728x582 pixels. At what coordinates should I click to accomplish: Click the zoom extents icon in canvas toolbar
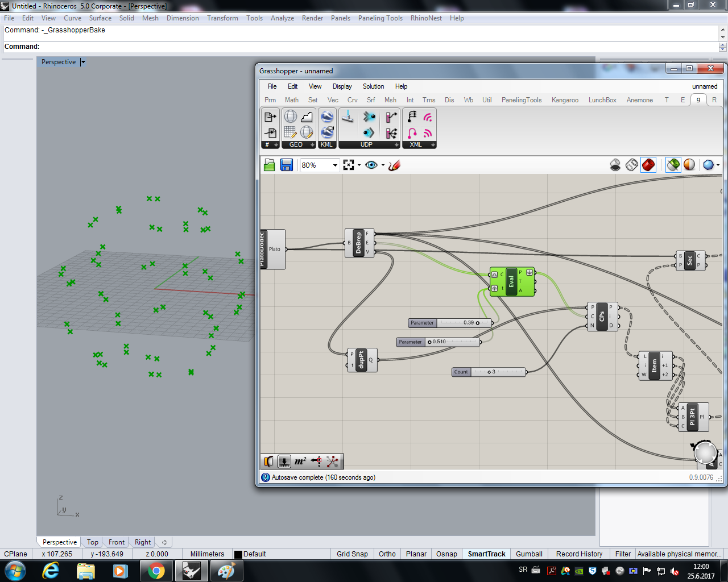[349, 165]
